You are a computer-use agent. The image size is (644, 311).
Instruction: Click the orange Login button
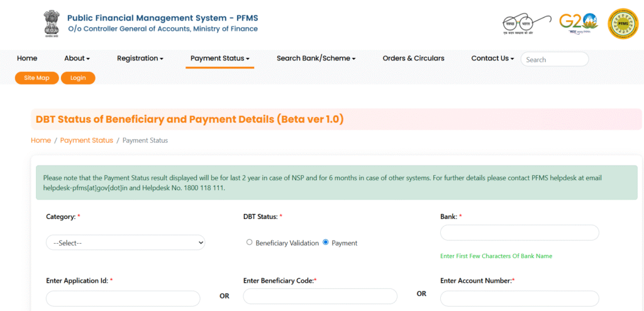click(78, 78)
